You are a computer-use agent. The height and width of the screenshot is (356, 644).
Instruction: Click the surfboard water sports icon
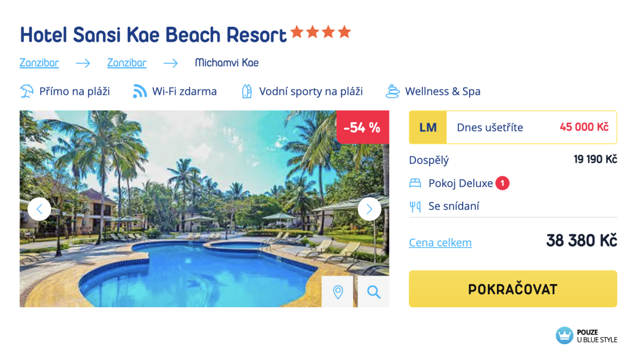pyautogui.click(x=246, y=91)
